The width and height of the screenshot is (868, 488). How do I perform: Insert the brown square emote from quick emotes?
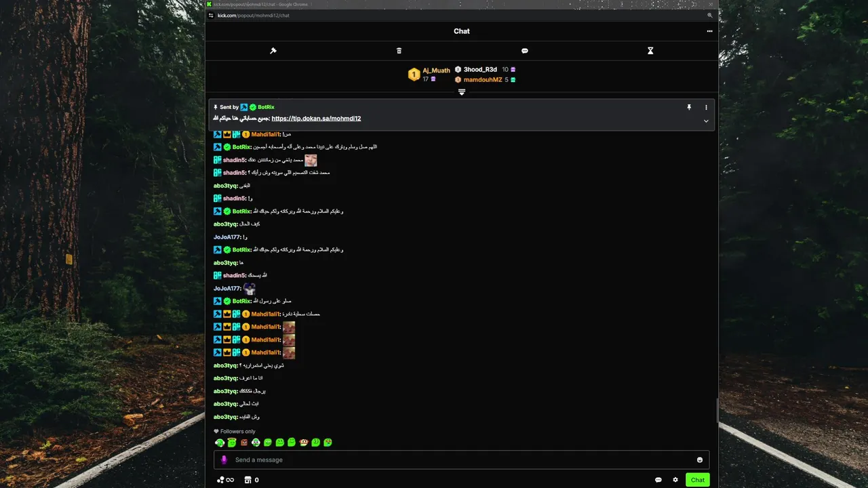pyautogui.click(x=244, y=443)
